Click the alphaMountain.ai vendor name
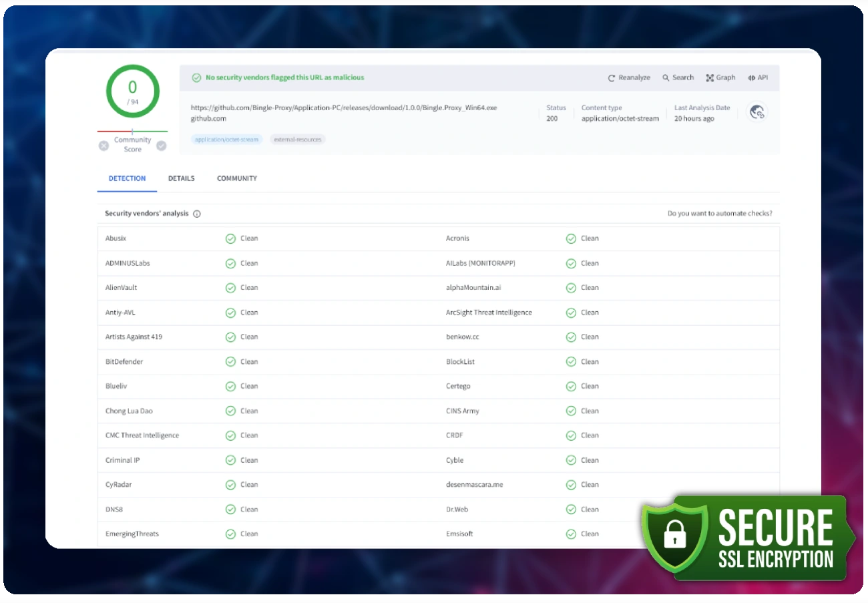Viewport: 868px width, 603px height. tap(473, 288)
